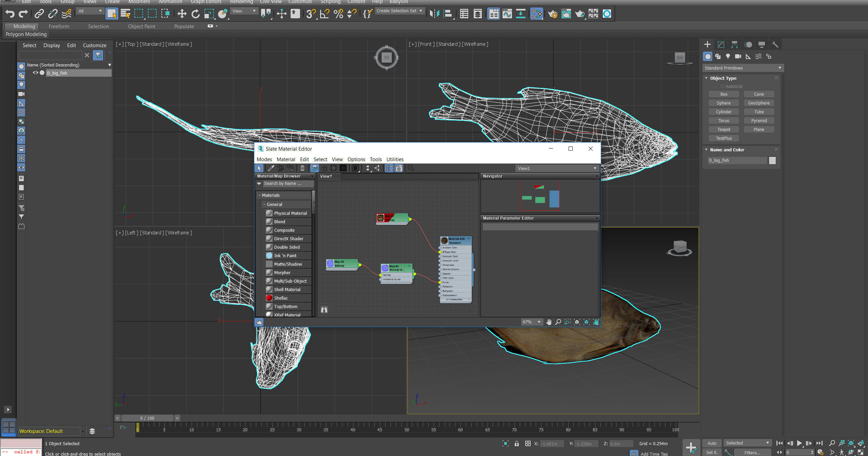Toggle the Angle Snap icon
868x456 pixels.
[x=324, y=14]
